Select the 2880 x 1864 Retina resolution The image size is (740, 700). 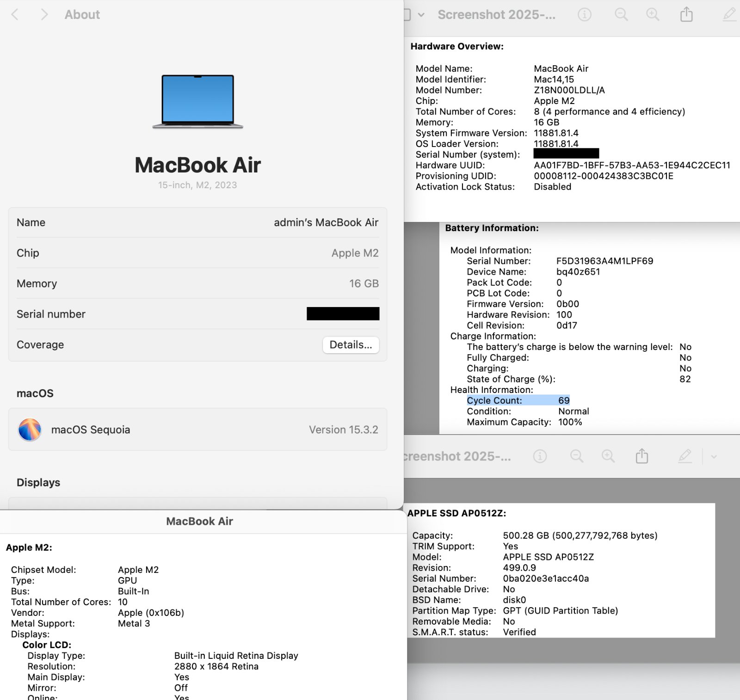coord(216,666)
